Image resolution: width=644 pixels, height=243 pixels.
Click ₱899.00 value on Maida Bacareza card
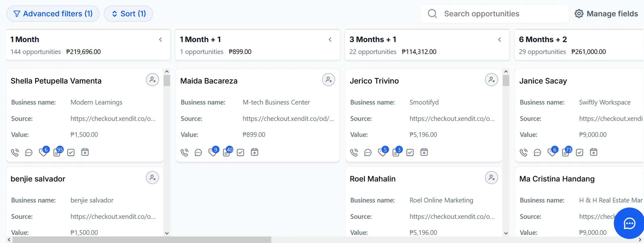pos(254,134)
